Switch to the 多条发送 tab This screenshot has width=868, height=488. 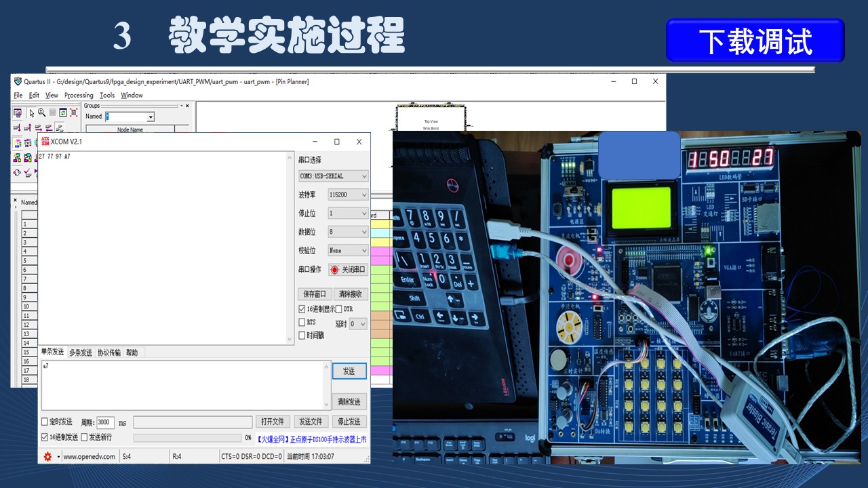(x=80, y=352)
